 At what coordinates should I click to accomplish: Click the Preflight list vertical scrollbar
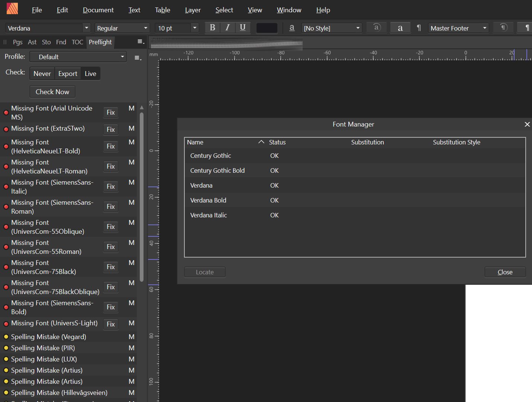[x=141, y=197]
